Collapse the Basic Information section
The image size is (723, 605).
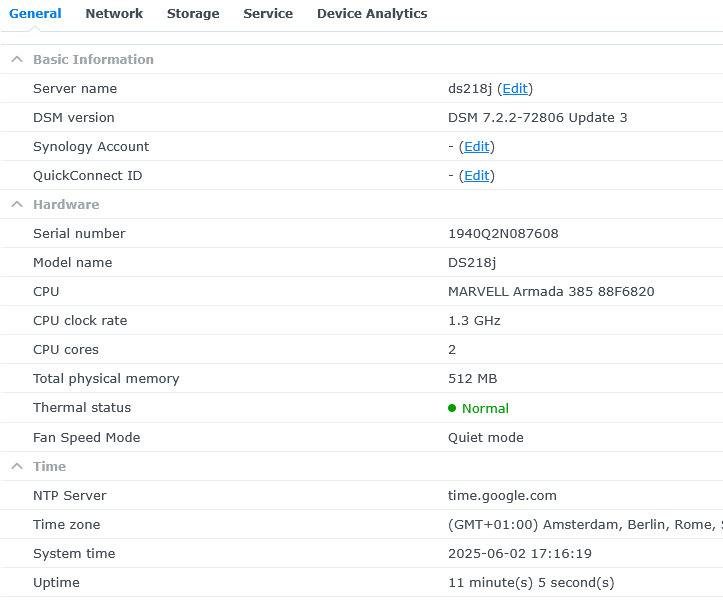[x=17, y=59]
